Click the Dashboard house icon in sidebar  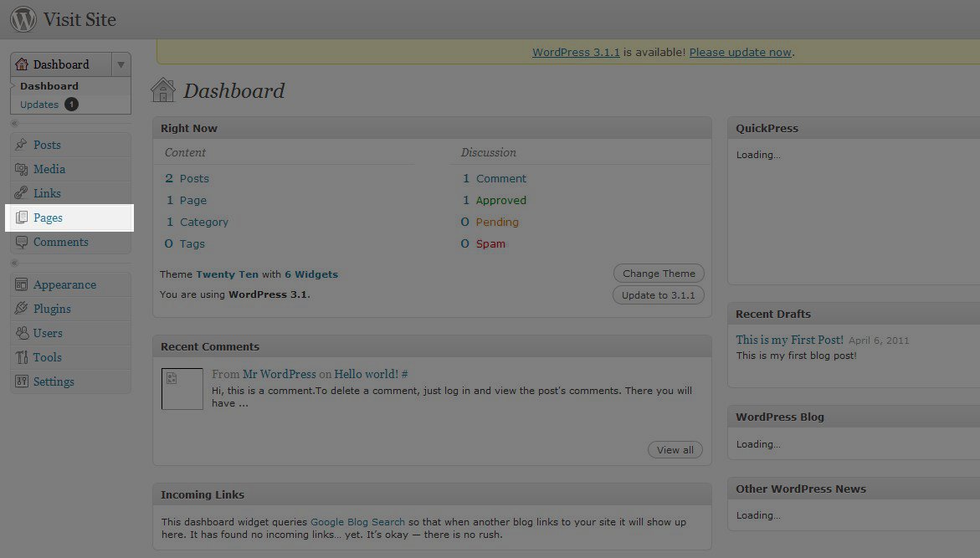(x=22, y=64)
